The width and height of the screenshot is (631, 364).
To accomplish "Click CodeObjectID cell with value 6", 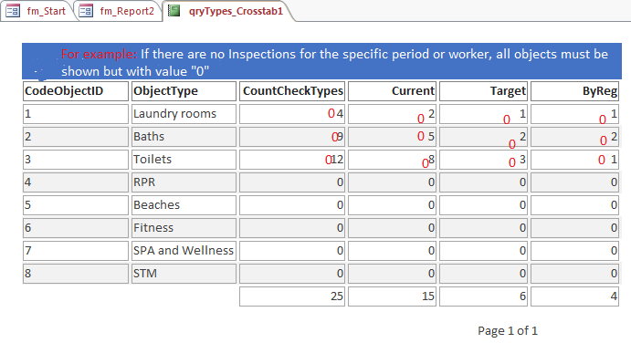I will tap(76, 228).
